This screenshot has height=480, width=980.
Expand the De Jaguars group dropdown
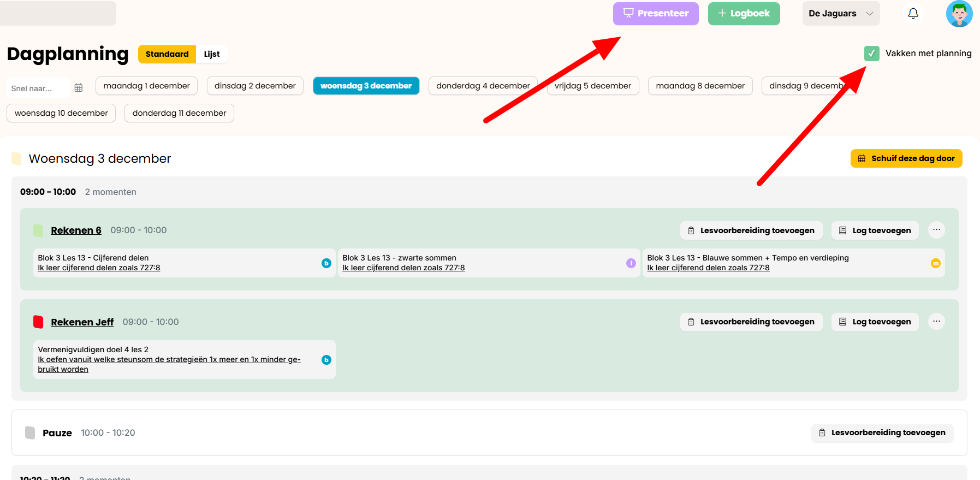[x=841, y=14]
